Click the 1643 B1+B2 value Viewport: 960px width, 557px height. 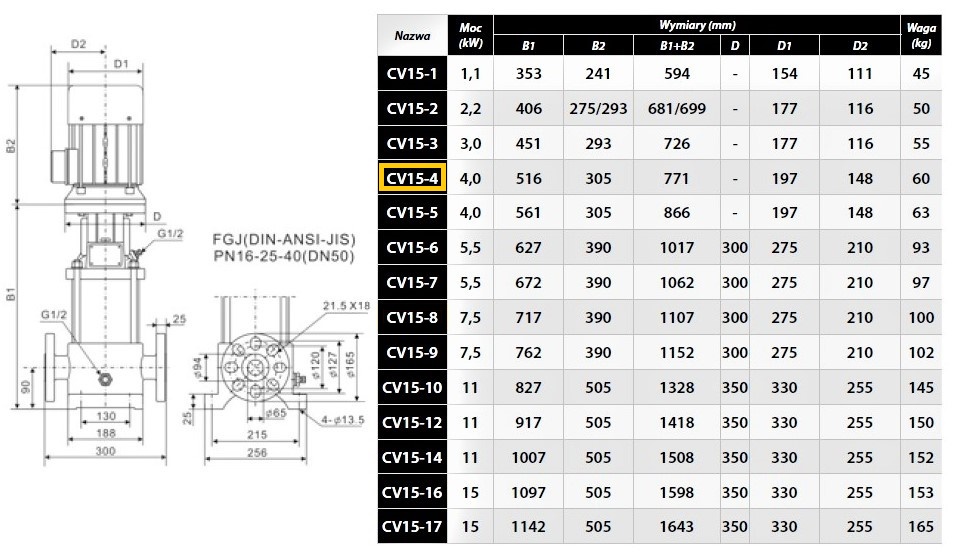point(677,526)
